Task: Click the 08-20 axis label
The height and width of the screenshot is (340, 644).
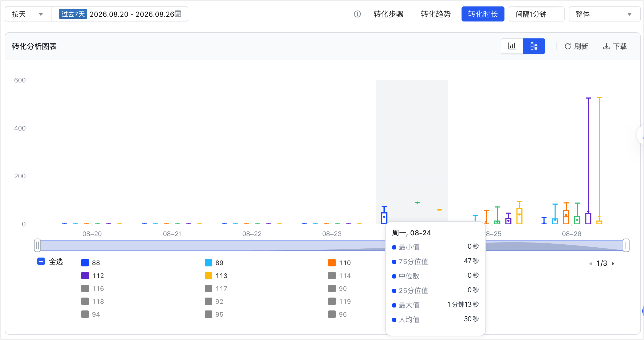Action: [x=92, y=234]
